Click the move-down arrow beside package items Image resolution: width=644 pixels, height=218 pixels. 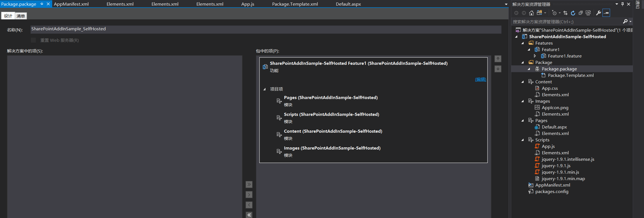pos(498,69)
